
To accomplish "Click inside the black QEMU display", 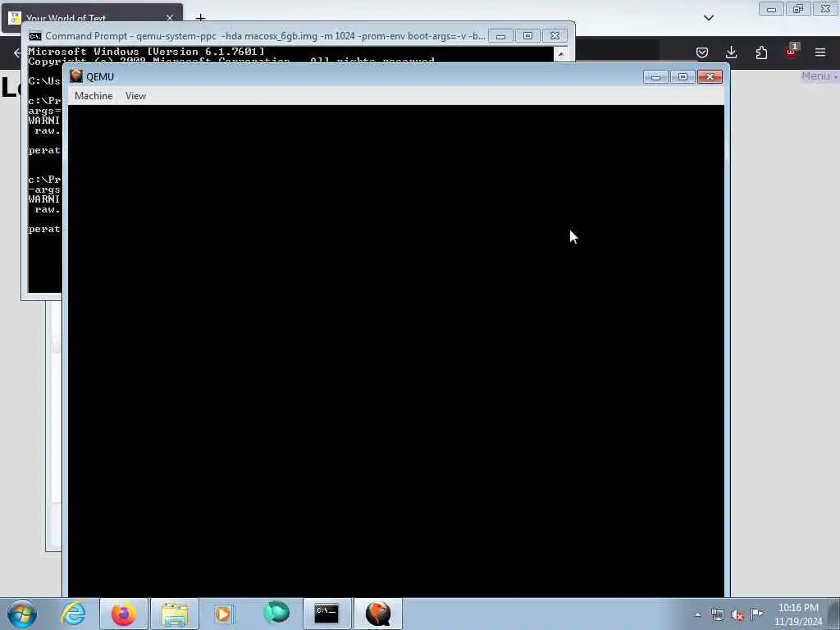I will pyautogui.click(x=396, y=350).
